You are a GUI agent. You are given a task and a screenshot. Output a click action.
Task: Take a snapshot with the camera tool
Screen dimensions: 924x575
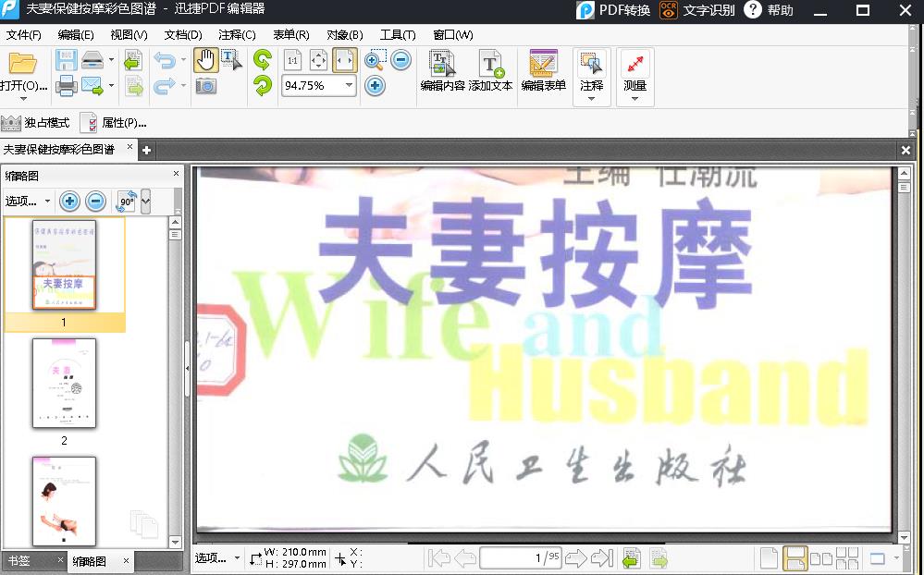point(205,87)
